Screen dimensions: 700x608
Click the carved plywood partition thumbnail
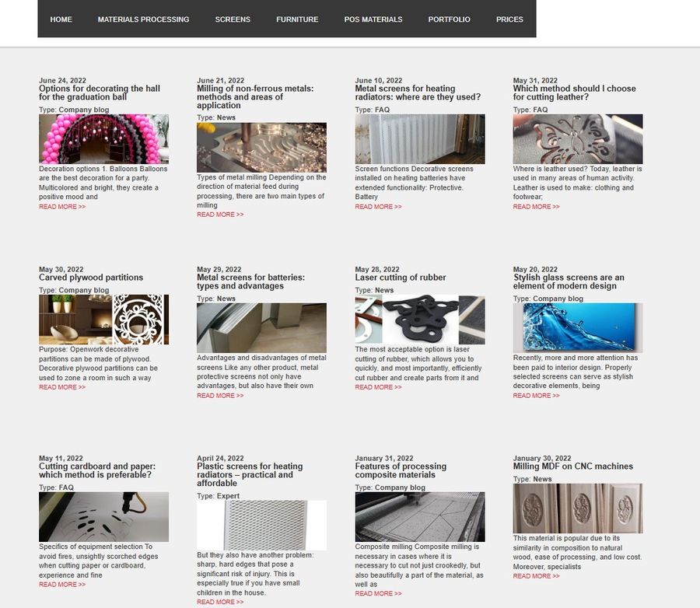[x=103, y=320]
